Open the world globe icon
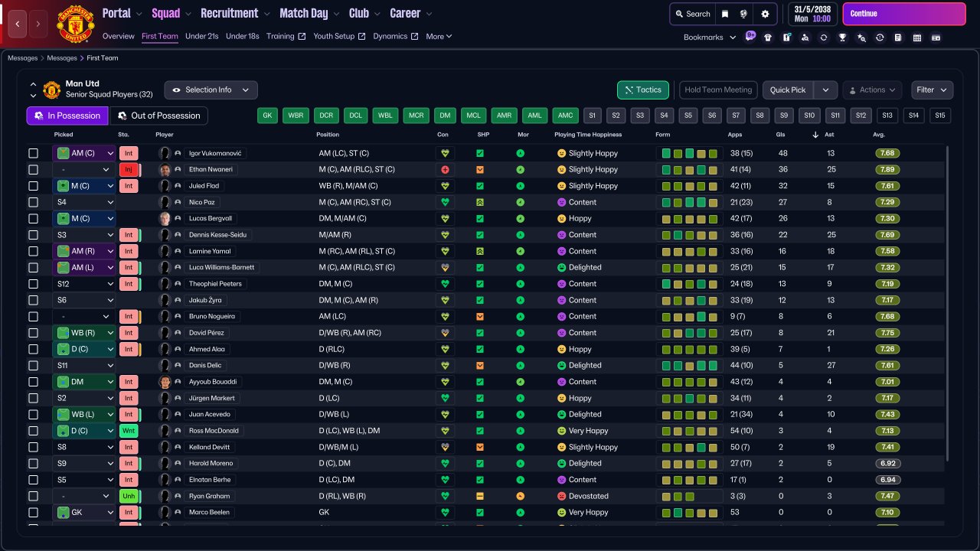Screen dimensions: 980x551 pyautogui.click(x=744, y=14)
